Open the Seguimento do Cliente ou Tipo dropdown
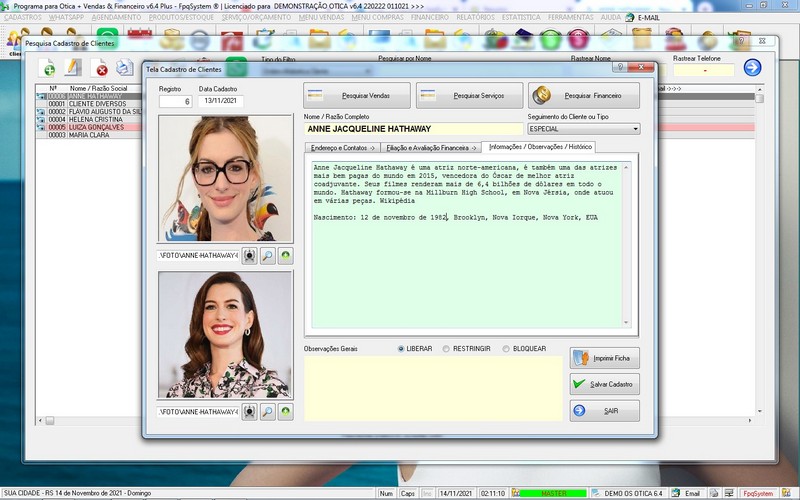Screen dimensions: 800x500 tap(636, 129)
